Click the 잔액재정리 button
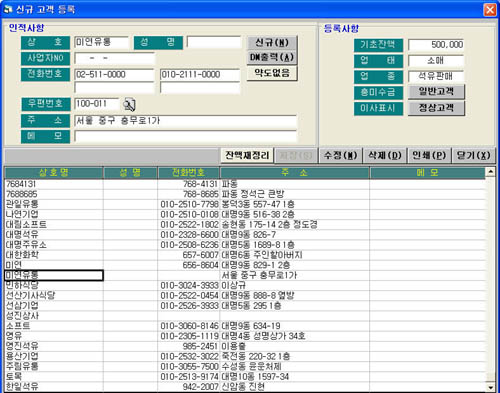The width and height of the screenshot is (500, 393). click(247, 155)
